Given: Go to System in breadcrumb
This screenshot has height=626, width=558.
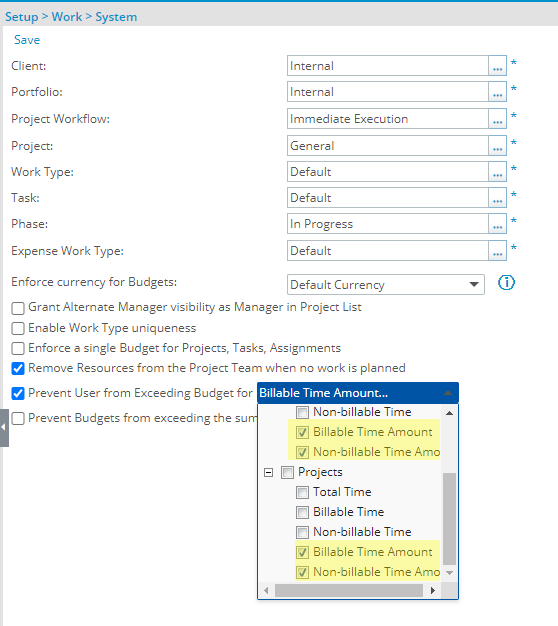Looking at the screenshot, I should tap(116, 17).
